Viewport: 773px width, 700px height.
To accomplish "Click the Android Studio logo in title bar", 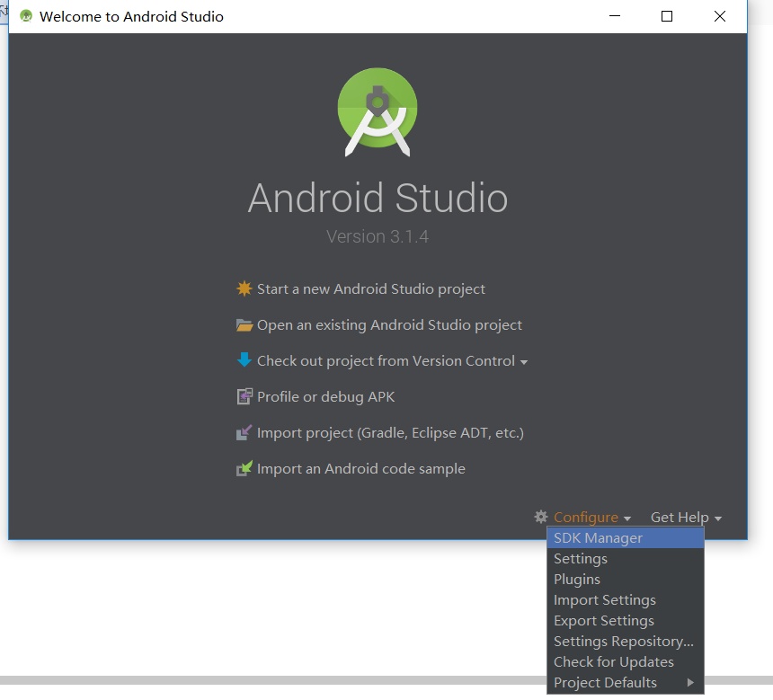I will [26, 16].
